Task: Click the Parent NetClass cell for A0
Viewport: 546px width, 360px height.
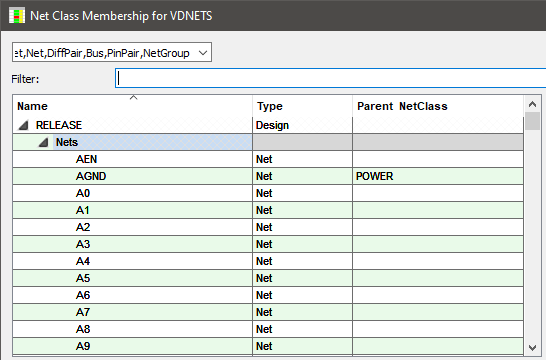Action: [438, 193]
